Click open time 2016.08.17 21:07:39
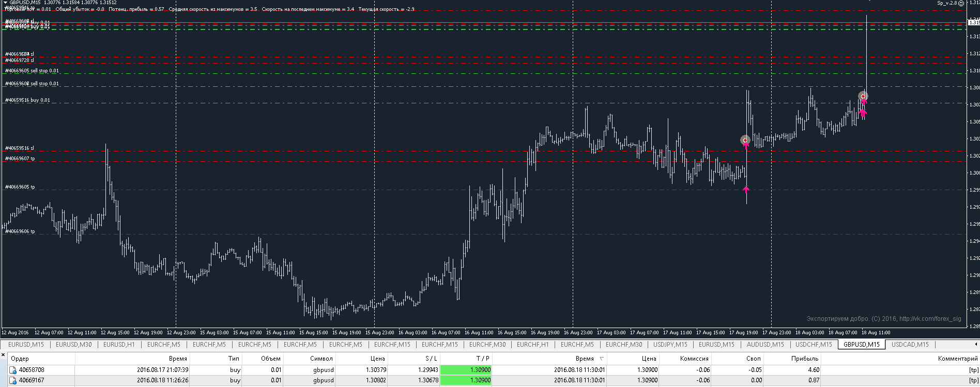Viewport: 980px width, 387px height. tap(162, 370)
